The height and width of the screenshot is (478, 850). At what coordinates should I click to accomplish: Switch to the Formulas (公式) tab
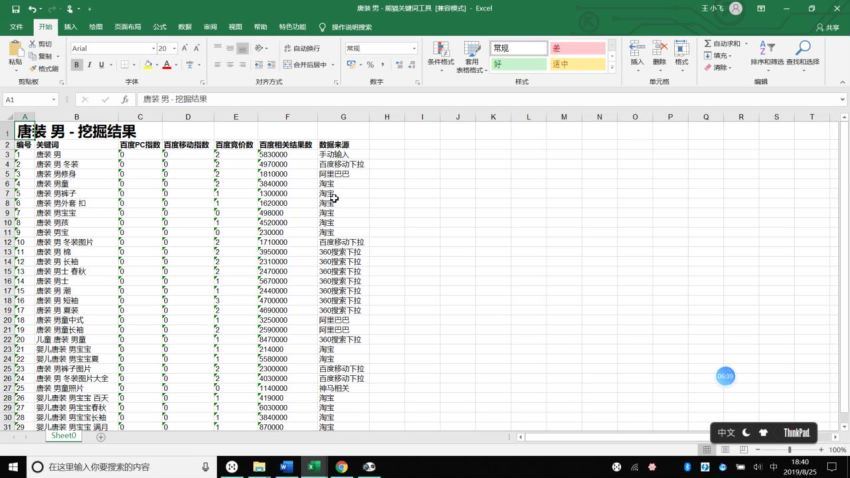coord(159,27)
